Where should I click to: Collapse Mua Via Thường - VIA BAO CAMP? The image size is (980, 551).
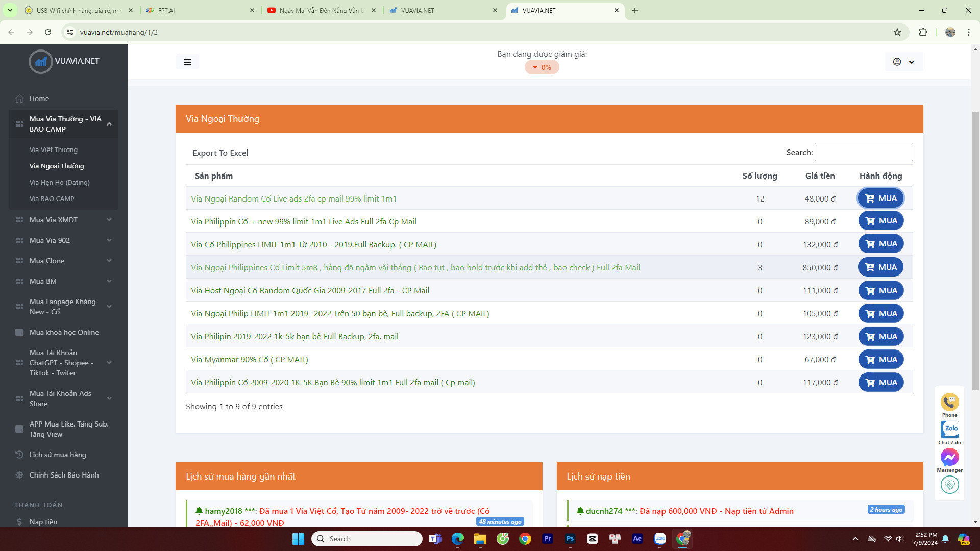pos(64,124)
